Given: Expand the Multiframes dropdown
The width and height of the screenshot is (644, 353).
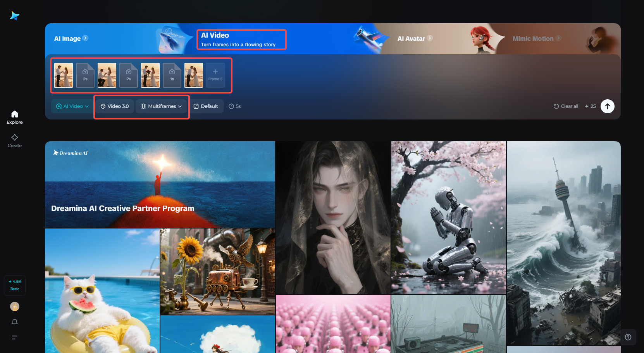Looking at the screenshot, I should coord(162,106).
